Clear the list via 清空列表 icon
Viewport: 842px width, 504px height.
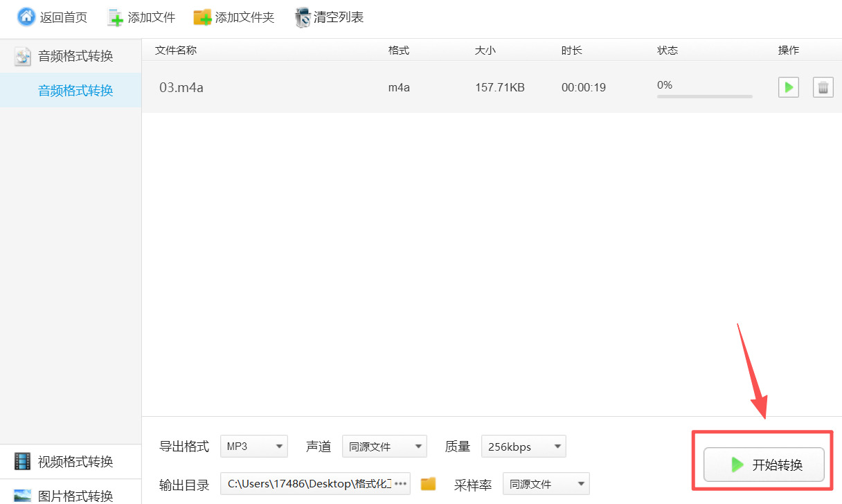click(x=303, y=17)
